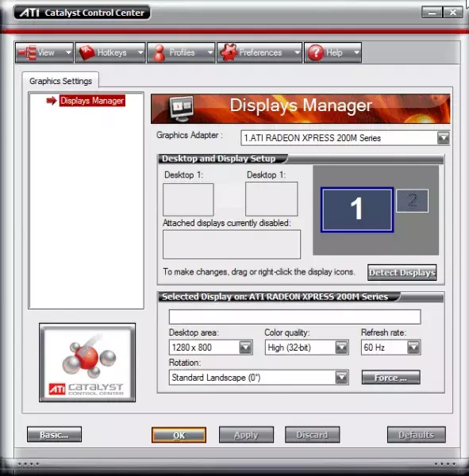469x476 pixels.
Task: Click the Basic button
Action: tap(54, 435)
